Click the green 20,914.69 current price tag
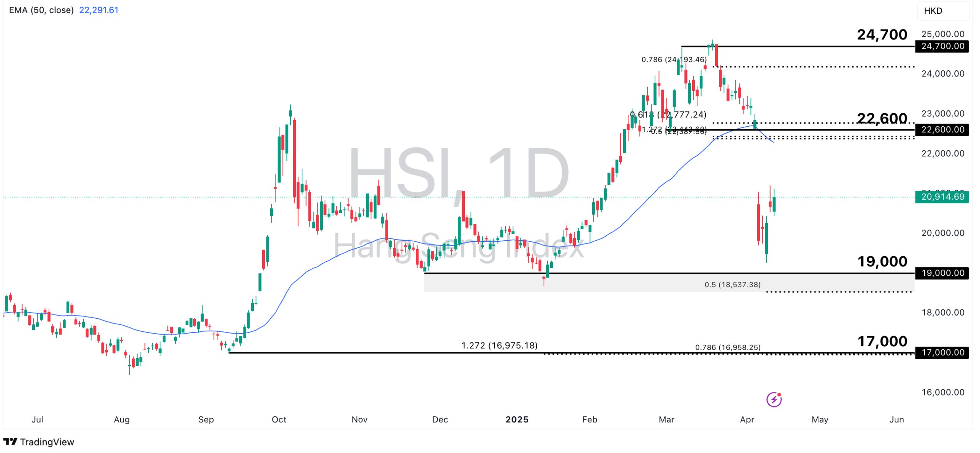 (x=942, y=197)
